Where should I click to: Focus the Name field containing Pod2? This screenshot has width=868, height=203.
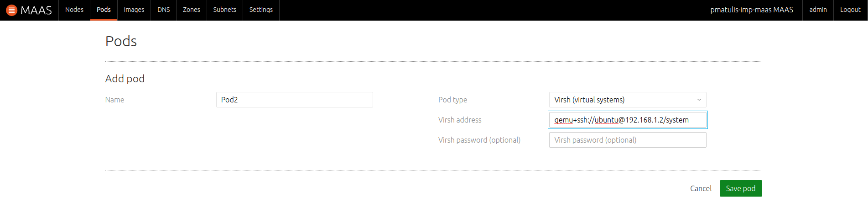coord(295,100)
